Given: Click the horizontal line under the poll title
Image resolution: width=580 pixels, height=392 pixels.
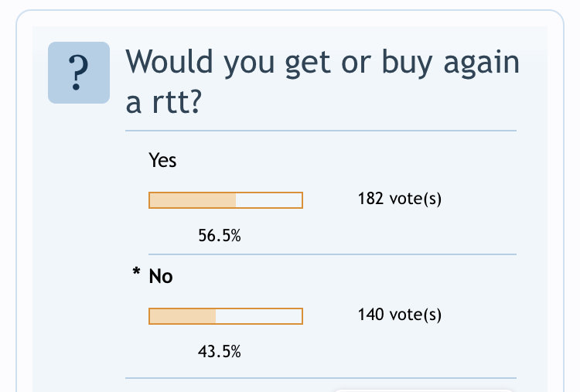Looking at the screenshot, I should tap(321, 131).
